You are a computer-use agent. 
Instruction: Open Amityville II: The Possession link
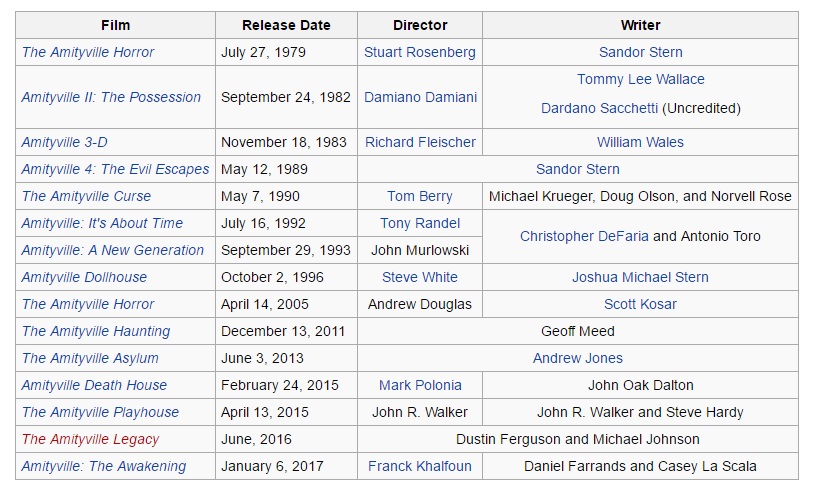(x=111, y=98)
